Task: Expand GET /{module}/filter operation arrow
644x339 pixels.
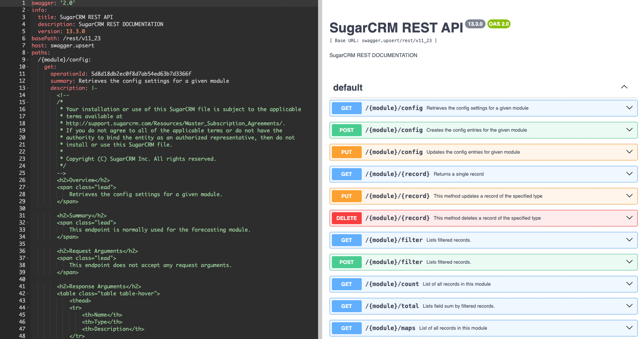Action: 629,240
